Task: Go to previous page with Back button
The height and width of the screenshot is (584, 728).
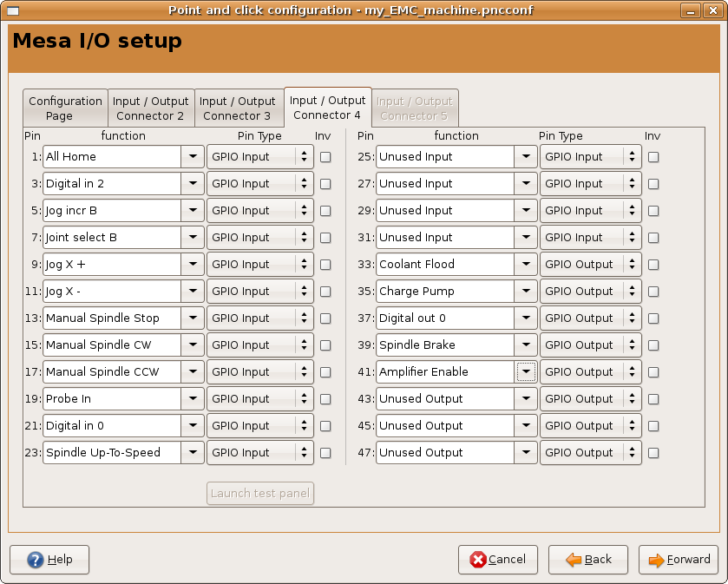Action: pyautogui.click(x=588, y=560)
